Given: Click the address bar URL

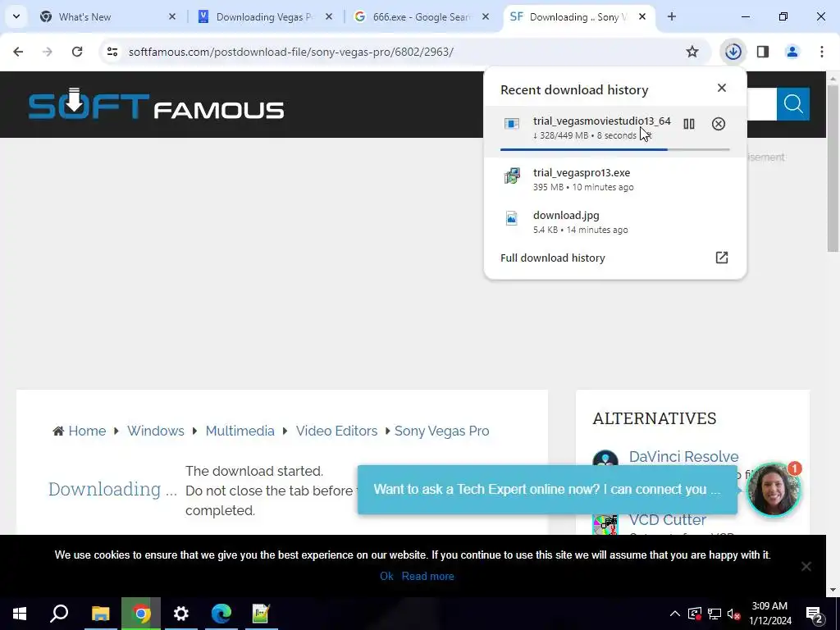Looking at the screenshot, I should pos(291,52).
